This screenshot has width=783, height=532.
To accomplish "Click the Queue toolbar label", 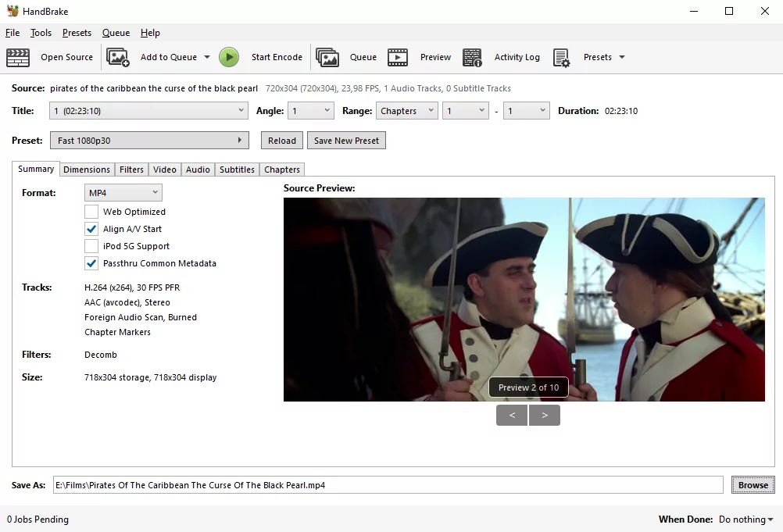I will click(x=363, y=57).
